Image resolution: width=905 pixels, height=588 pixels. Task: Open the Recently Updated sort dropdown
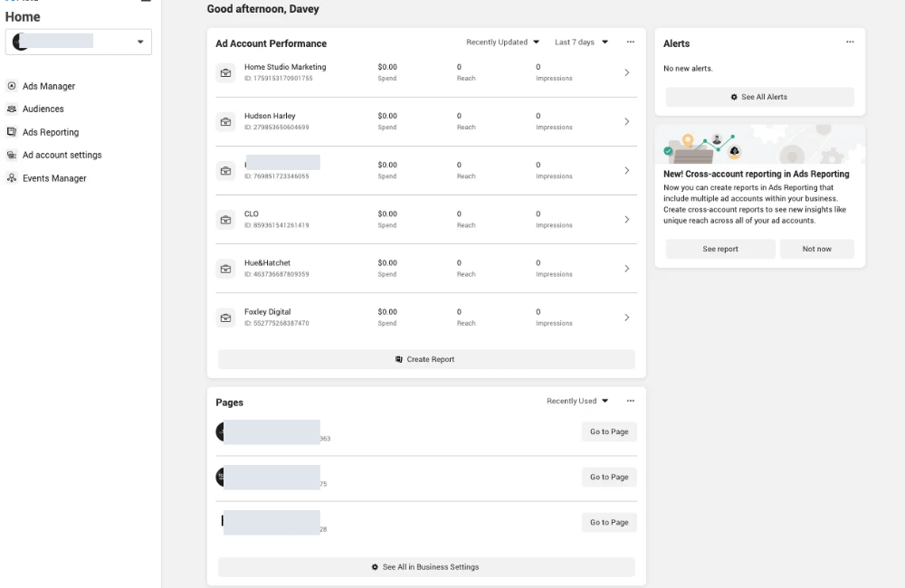[499, 42]
